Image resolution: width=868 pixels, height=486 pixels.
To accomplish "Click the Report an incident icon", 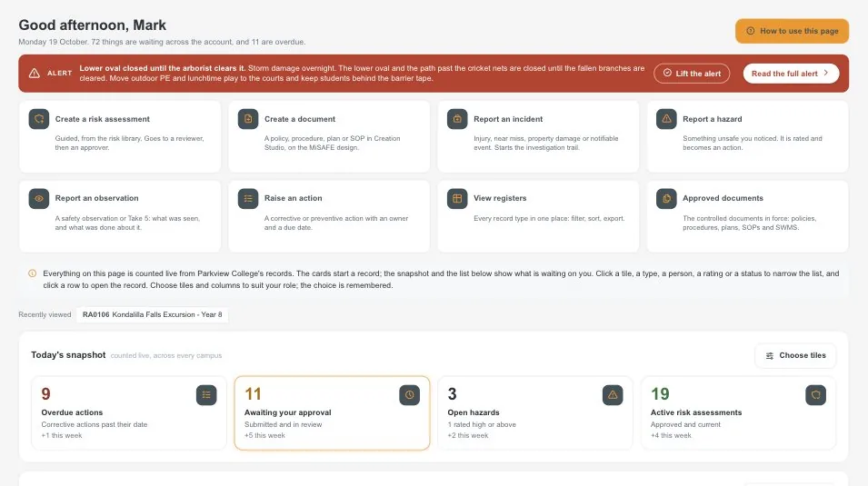I will [457, 119].
